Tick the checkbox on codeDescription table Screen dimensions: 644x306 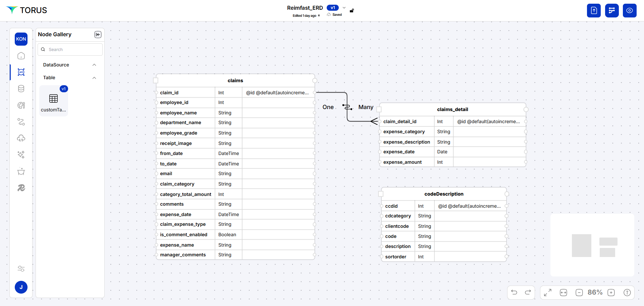coord(381,194)
